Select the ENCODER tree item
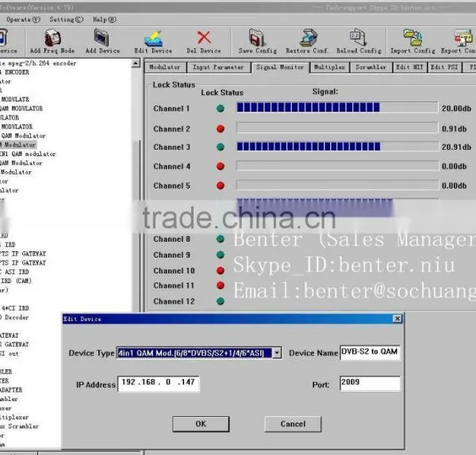 pos(15,72)
